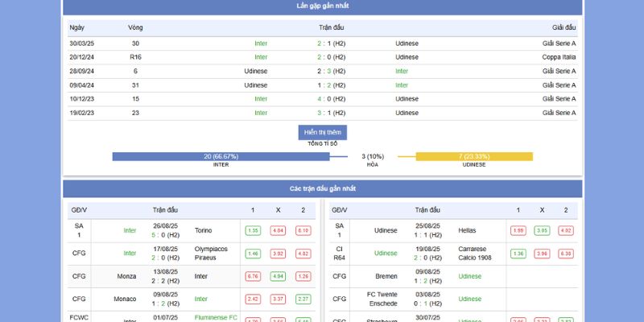Click away-win odds for Inter vs Torino

303,231
